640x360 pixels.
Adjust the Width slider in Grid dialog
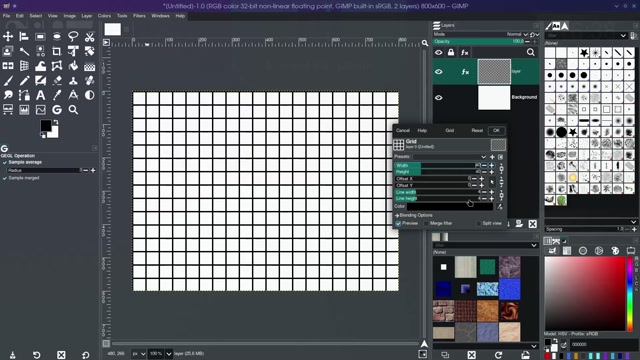coord(437,166)
